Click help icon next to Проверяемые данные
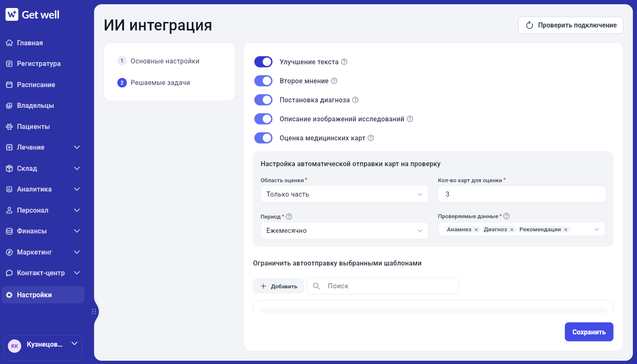The image size is (637, 364). (507, 216)
